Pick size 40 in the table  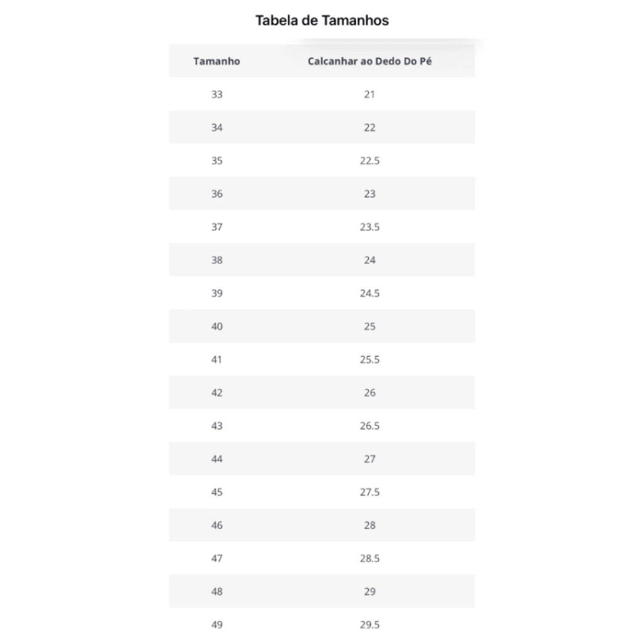(x=217, y=326)
